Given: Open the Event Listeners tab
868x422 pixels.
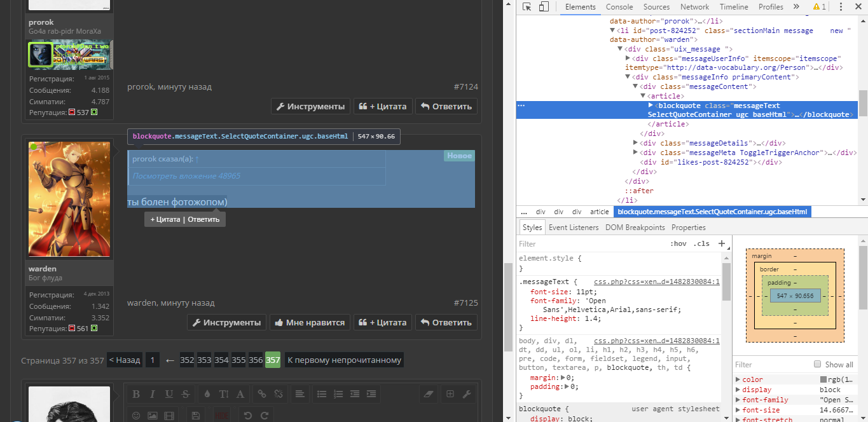Looking at the screenshot, I should pos(574,228).
